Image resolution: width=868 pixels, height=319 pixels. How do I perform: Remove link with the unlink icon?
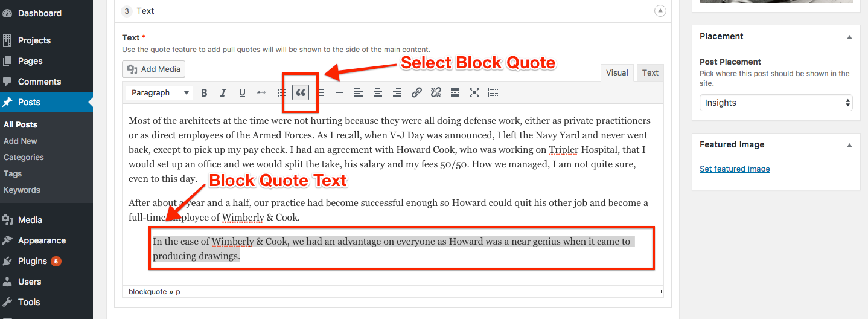point(436,93)
